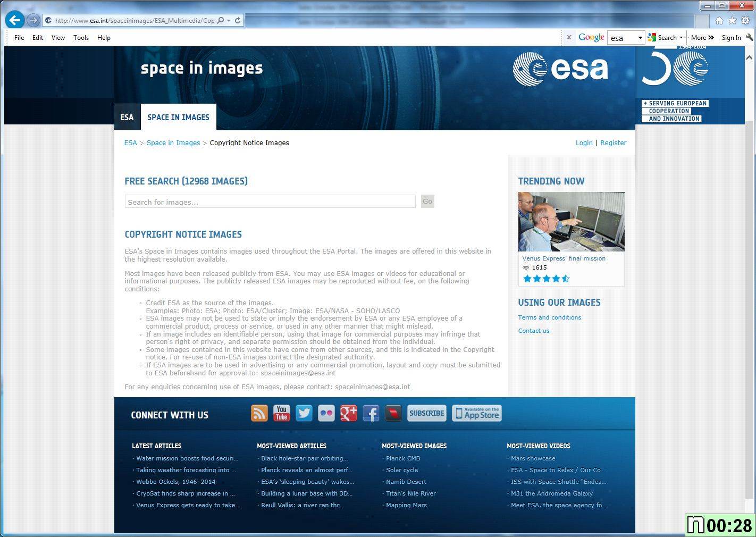Click the Google Plus icon

[x=349, y=413]
